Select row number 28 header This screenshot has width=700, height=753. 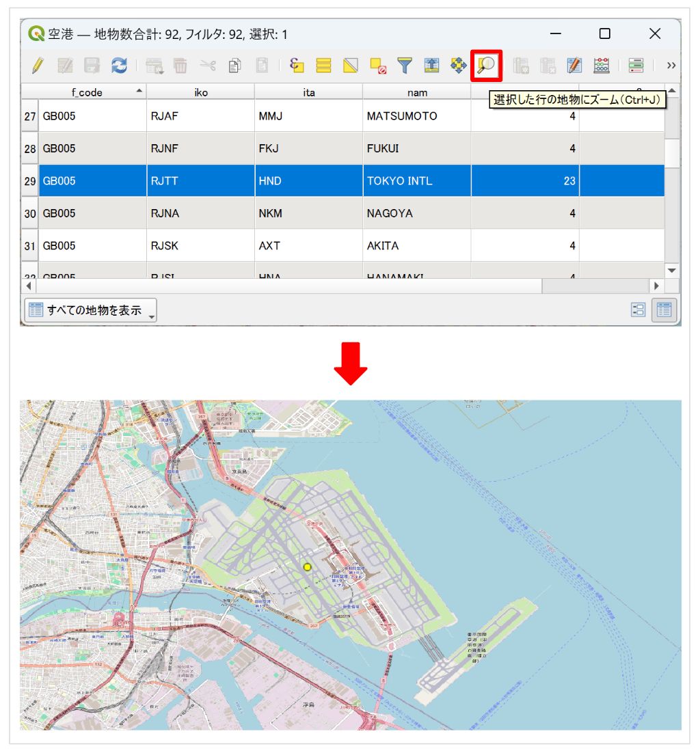30,148
